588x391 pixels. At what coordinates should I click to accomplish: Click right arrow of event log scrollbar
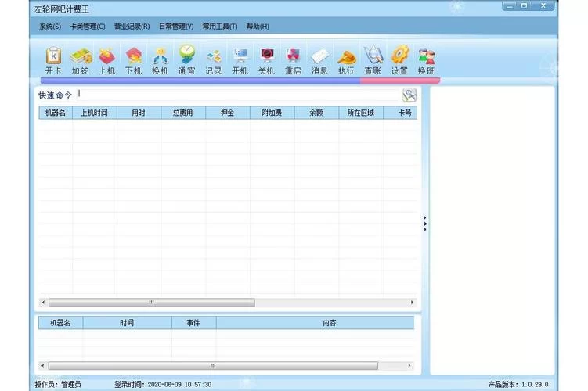(x=409, y=365)
